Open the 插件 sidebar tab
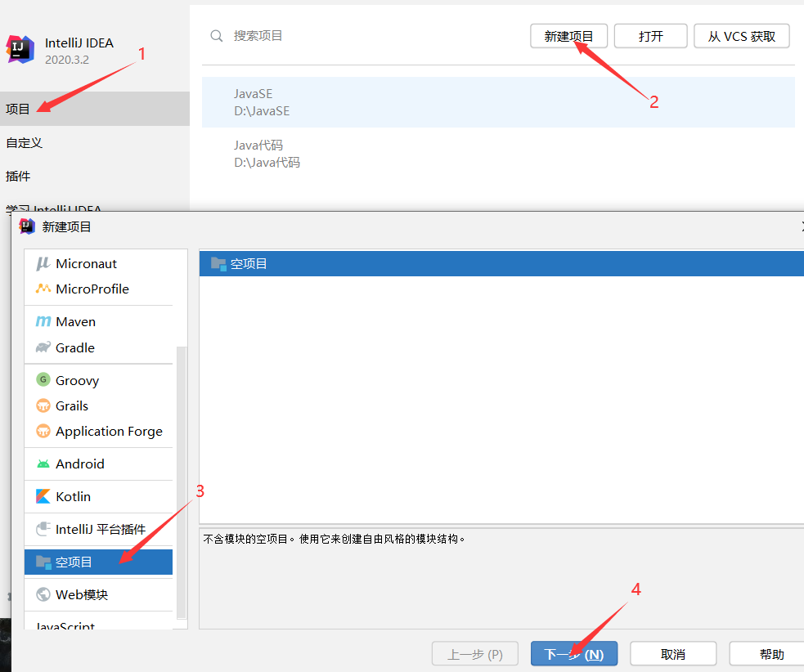 [x=95, y=177]
